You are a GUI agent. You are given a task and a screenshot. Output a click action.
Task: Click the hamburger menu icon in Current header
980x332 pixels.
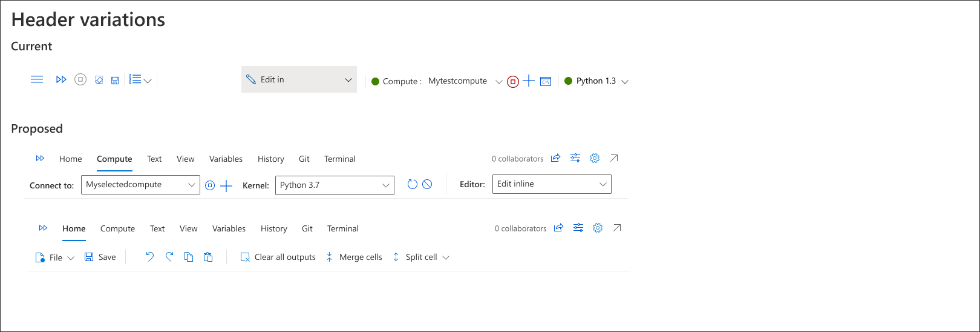click(x=37, y=79)
